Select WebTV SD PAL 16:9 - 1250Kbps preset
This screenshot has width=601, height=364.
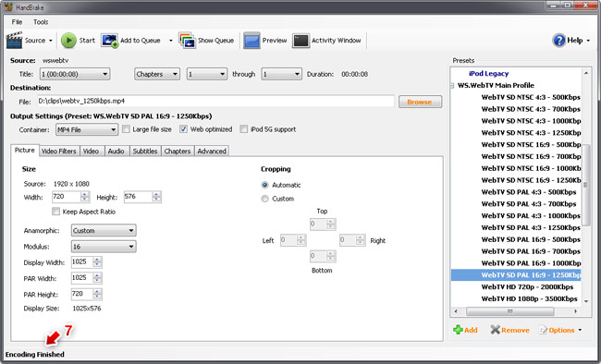[x=516, y=275]
